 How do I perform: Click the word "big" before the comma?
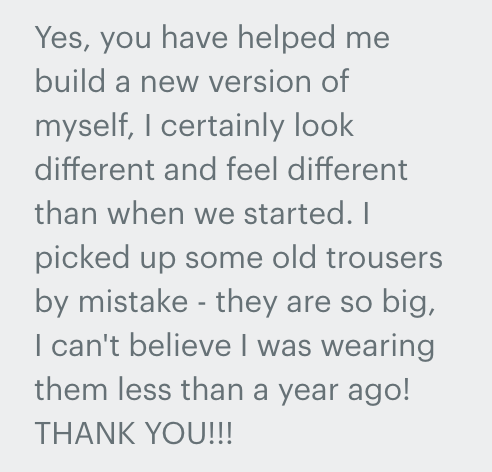coord(406,303)
